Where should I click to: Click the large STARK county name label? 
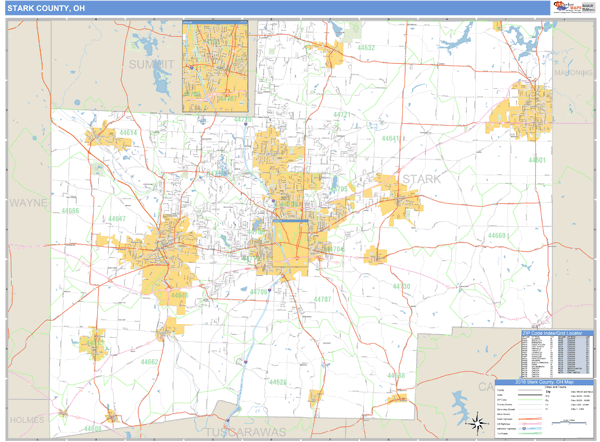[420, 178]
